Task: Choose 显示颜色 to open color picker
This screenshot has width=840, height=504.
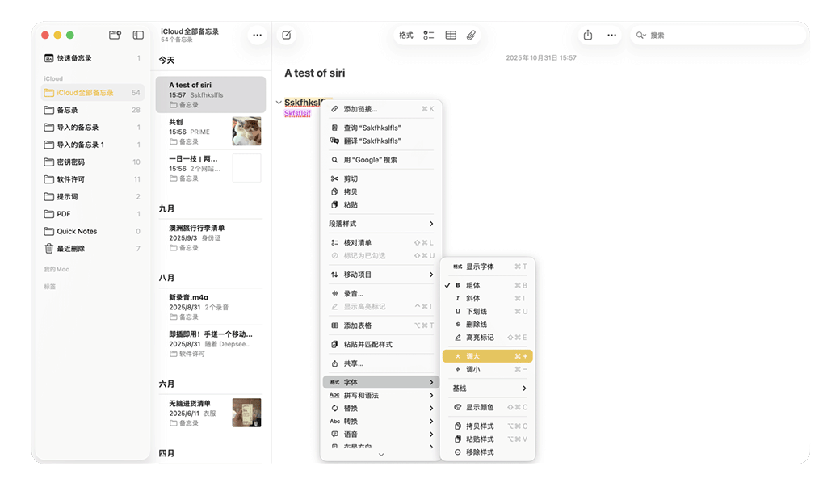Action: point(480,408)
